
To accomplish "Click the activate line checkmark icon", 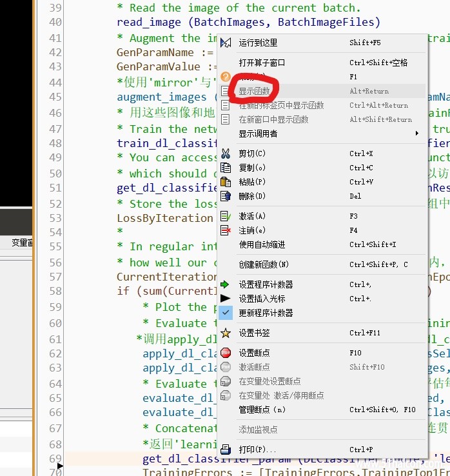I will pyautogui.click(x=226, y=216).
